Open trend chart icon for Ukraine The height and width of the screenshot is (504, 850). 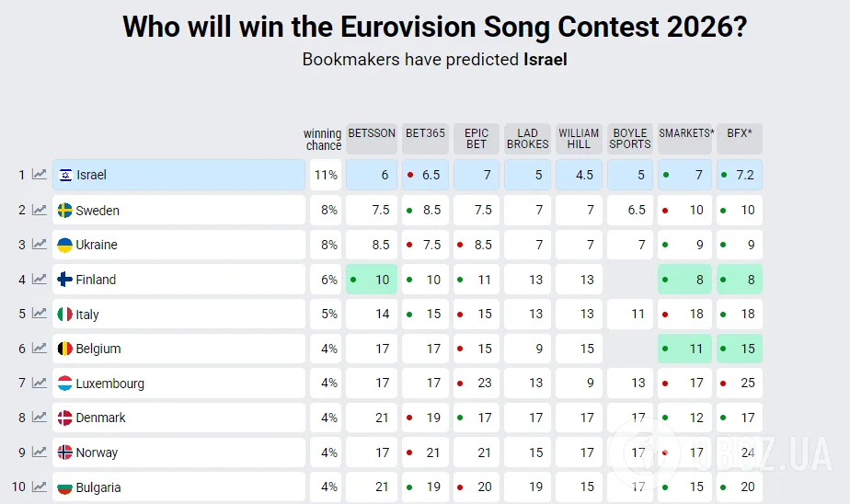(39, 245)
